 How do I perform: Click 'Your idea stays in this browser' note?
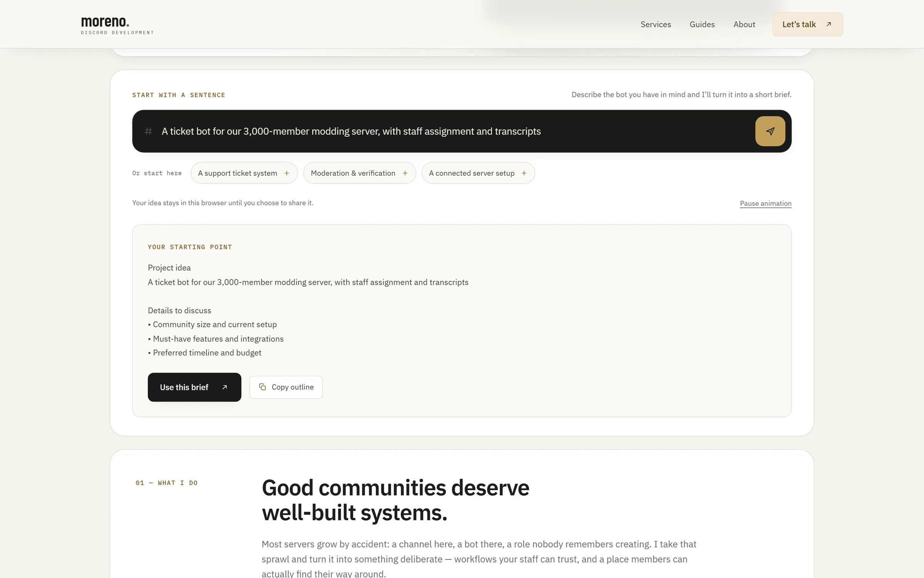[223, 203]
